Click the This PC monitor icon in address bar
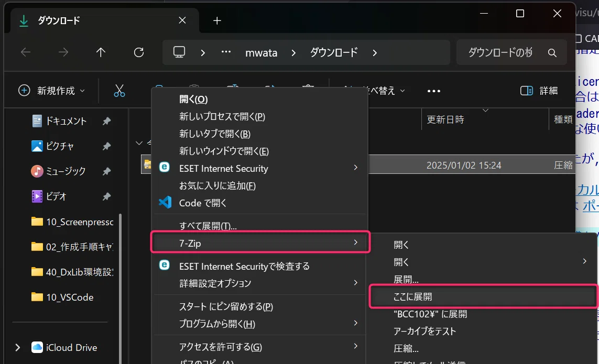Image resolution: width=599 pixels, height=364 pixels. pyautogui.click(x=179, y=52)
